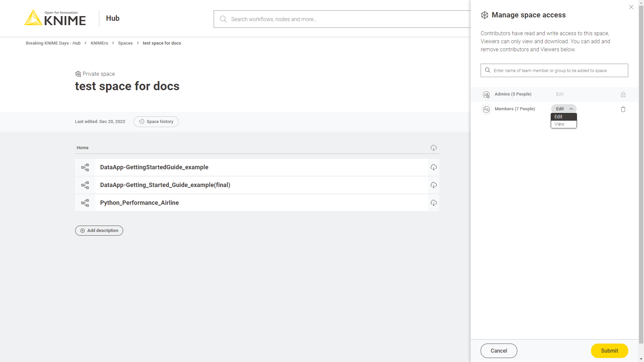Click the Manage space access cube icon
The image size is (644, 362).
(484, 15)
